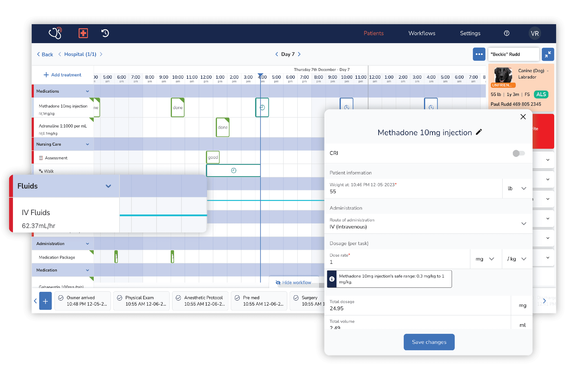This screenshot has width=588, height=375.
Task: Click the info icon beside safe range note
Action: (x=332, y=279)
